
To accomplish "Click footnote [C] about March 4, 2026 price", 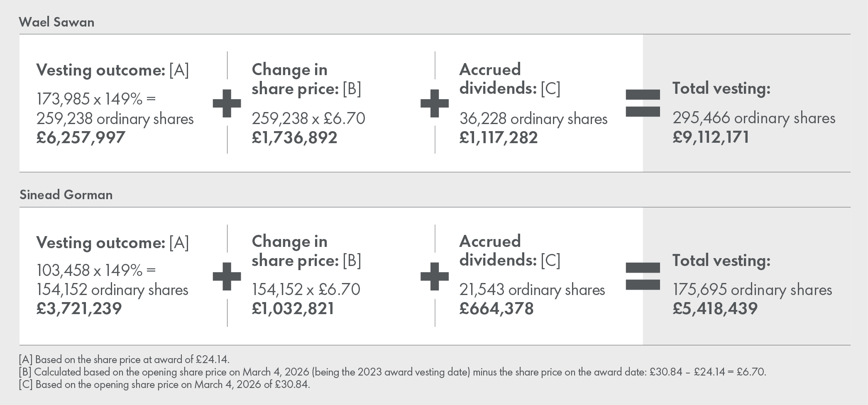I will [x=164, y=384].
